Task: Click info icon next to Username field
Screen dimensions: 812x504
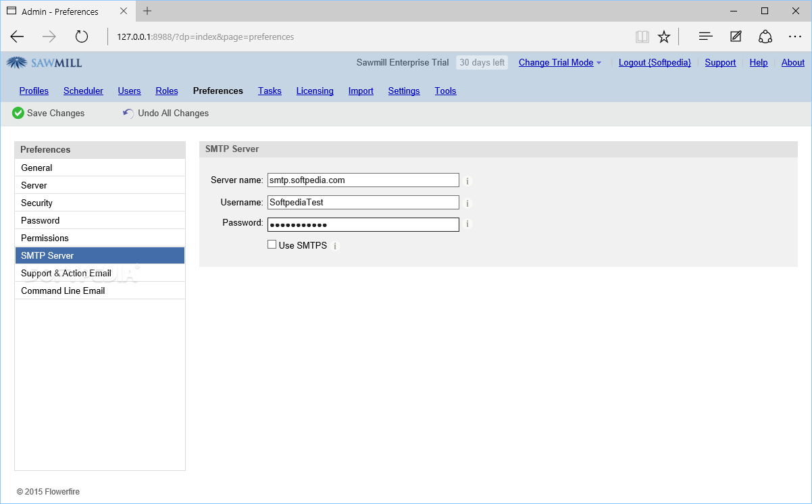Action: tap(467, 203)
